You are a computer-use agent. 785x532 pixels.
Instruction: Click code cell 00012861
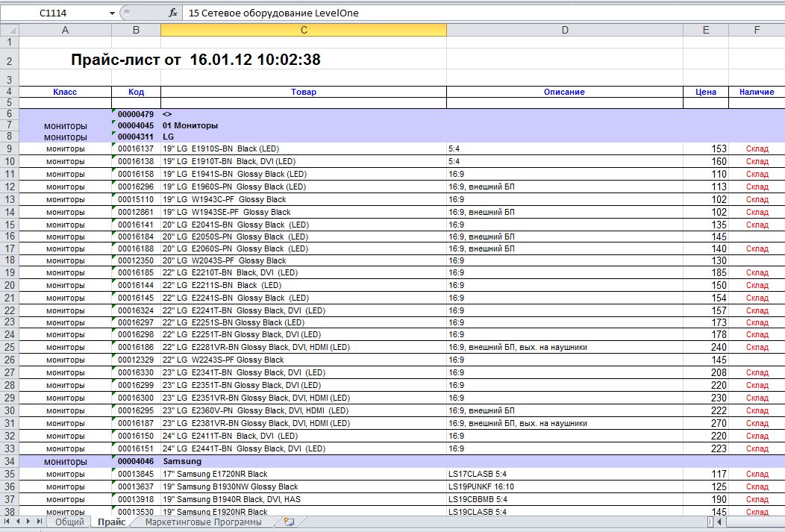pos(136,212)
